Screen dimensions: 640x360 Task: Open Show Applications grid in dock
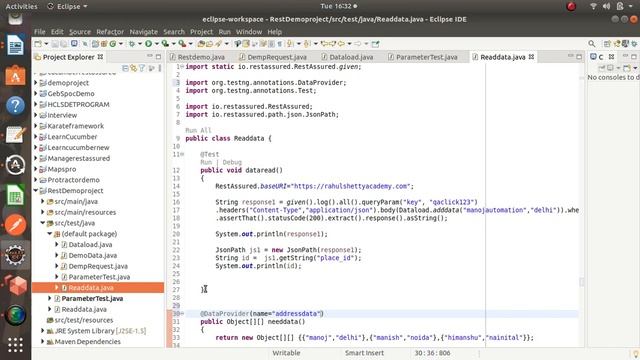(15, 345)
